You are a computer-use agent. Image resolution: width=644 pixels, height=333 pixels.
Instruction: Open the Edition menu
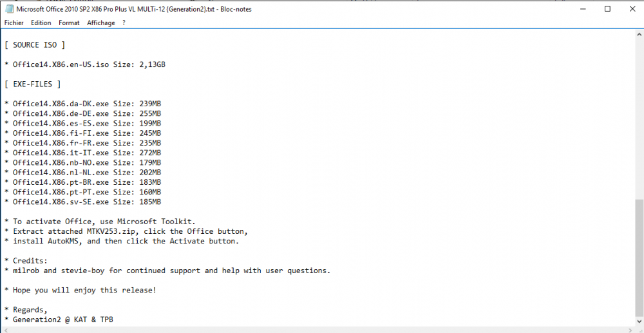click(x=41, y=23)
